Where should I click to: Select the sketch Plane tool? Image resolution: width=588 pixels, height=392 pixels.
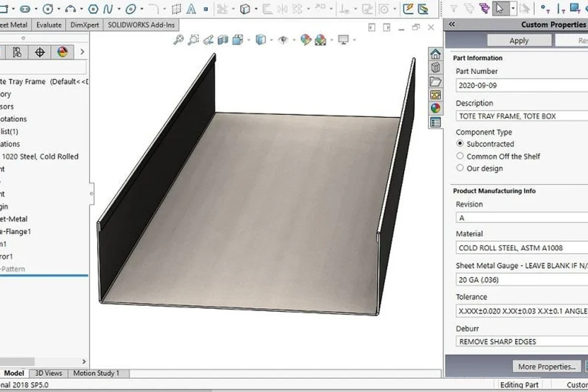coord(176,9)
